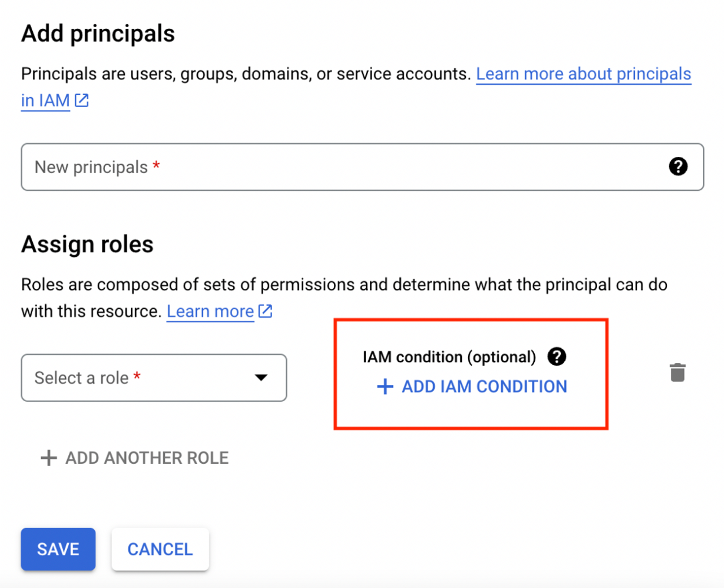Click external-link icon next to Learn more

(265, 311)
